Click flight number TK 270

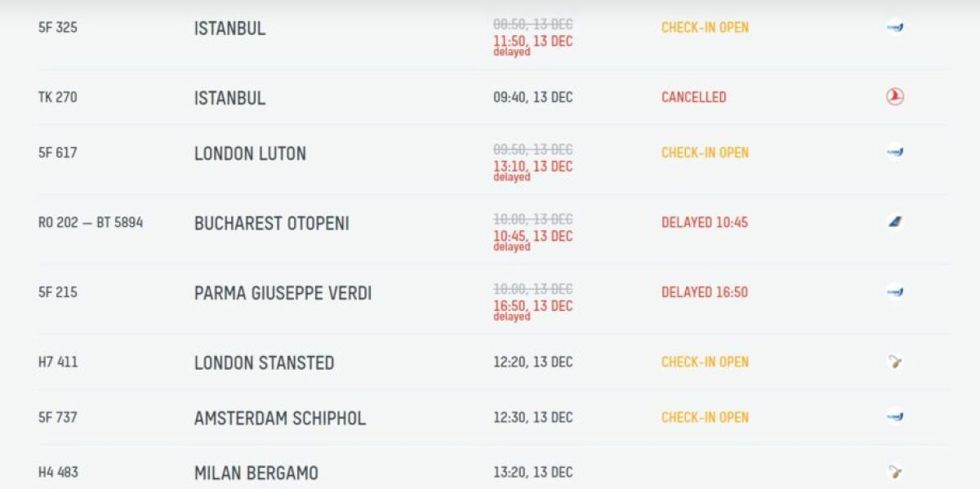pos(58,97)
